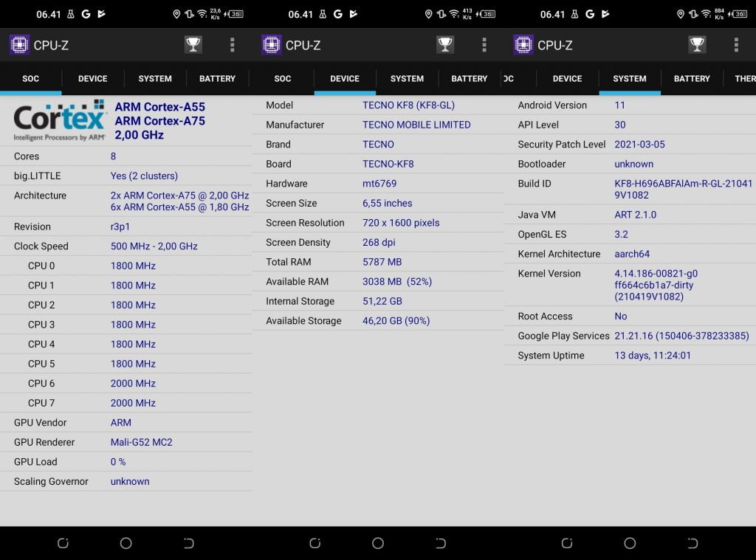Click the Available Storage 46,20 GB (90%) value
Screen dimensions: 756x560
point(396,321)
